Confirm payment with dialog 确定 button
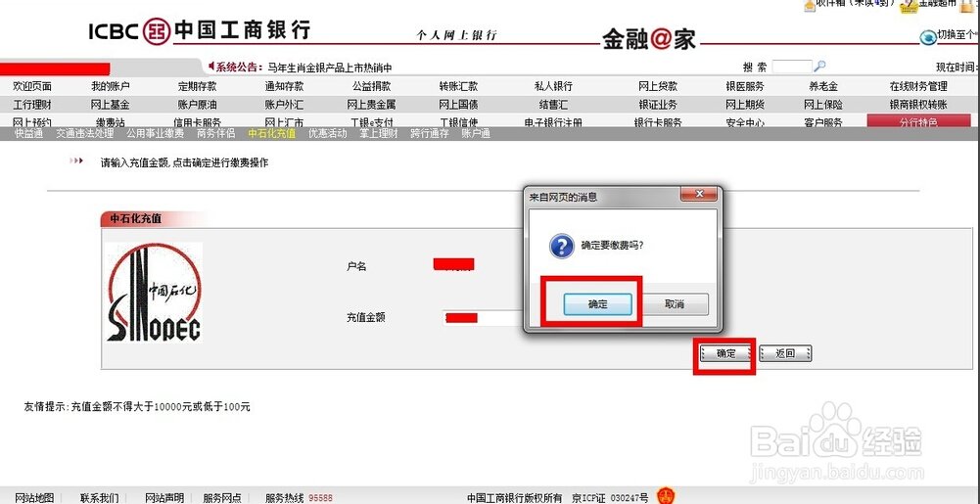 597,304
